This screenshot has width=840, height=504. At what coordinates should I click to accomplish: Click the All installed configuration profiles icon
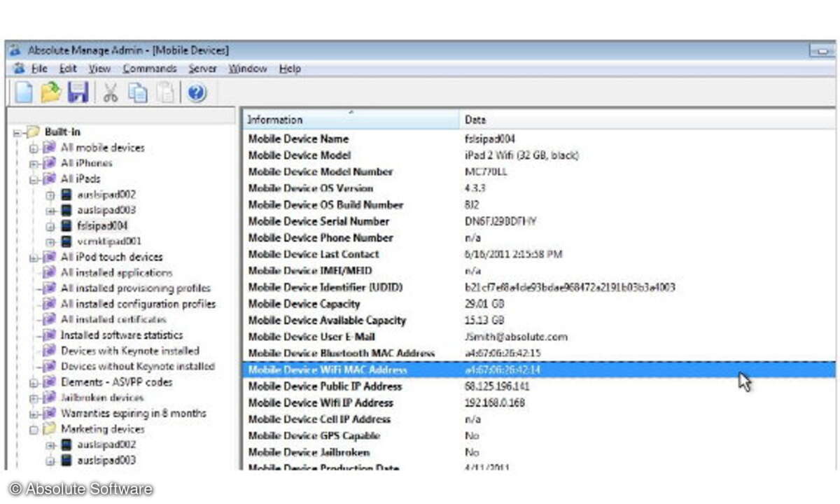point(49,304)
